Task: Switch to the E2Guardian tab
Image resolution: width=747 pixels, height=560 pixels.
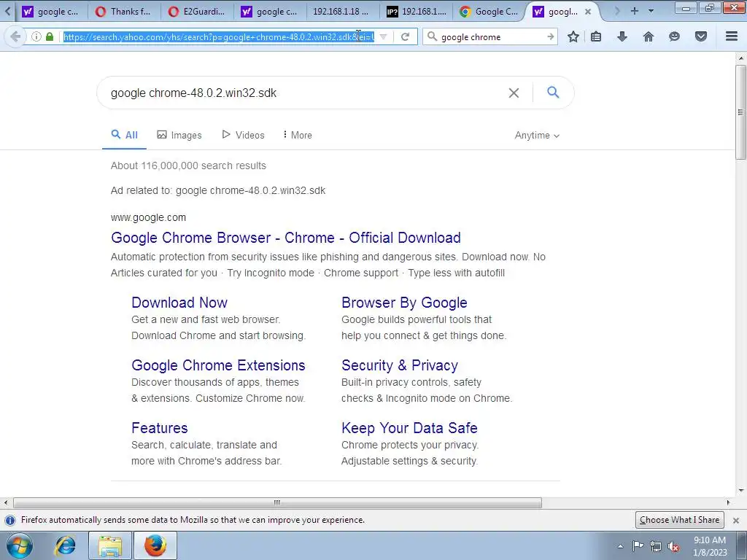Action: (x=196, y=12)
